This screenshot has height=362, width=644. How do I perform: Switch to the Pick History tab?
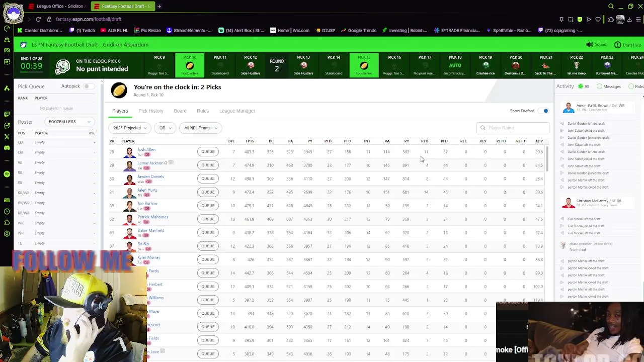click(150, 111)
